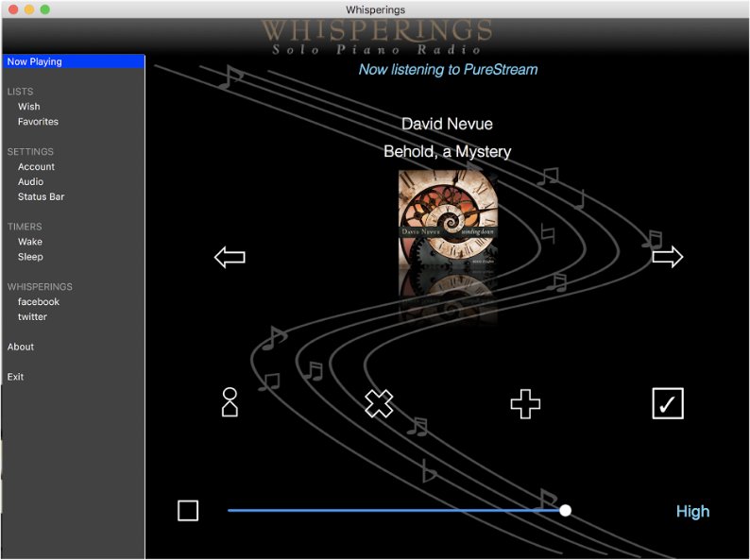Click the X cross icon
Viewport: 750px width, 560px height.
tap(379, 403)
